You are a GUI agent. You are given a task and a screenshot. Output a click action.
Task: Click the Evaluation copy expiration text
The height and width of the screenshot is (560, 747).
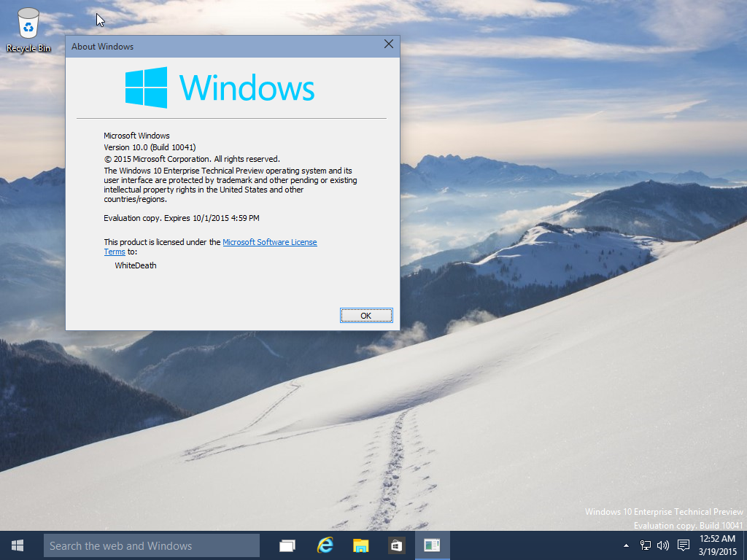182,218
